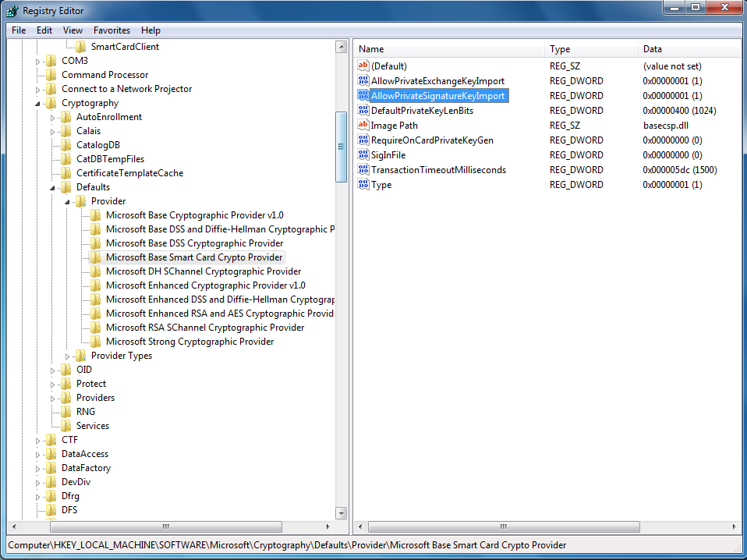Click the RNG folder icon

(66, 412)
